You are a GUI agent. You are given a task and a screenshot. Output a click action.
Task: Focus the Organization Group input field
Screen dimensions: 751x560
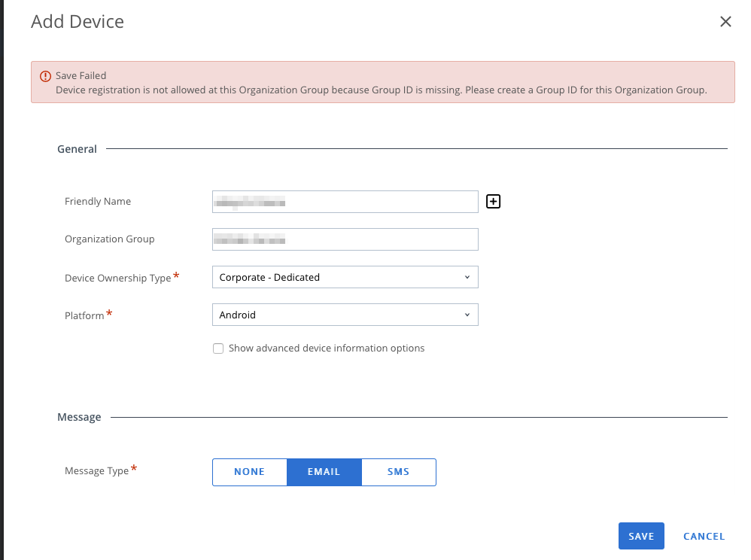click(345, 239)
